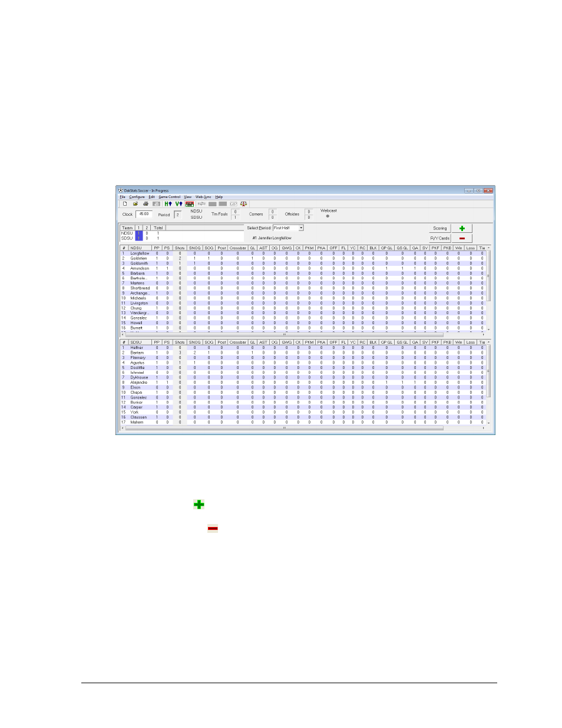The width and height of the screenshot is (562, 728).
Task: Click the Webcast status indicator
Action: tap(328, 216)
